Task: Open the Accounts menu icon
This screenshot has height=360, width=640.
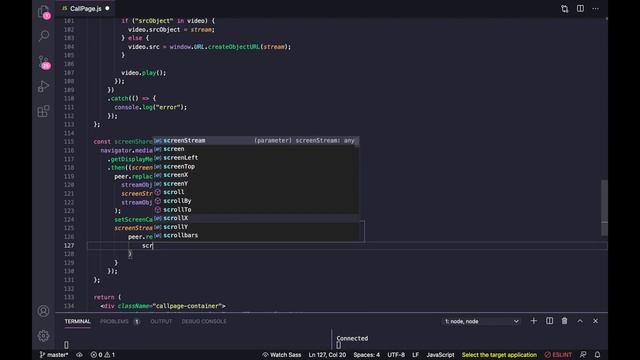Action: click(43, 311)
